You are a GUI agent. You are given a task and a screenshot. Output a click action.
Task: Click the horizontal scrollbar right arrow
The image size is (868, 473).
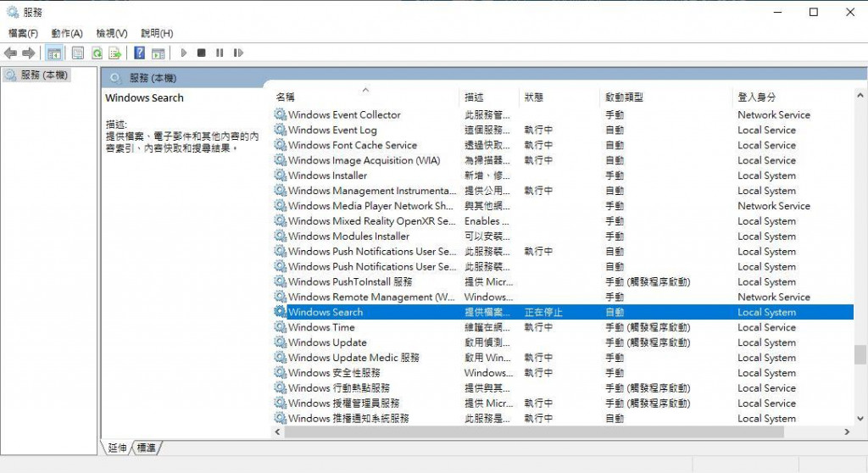(847, 432)
